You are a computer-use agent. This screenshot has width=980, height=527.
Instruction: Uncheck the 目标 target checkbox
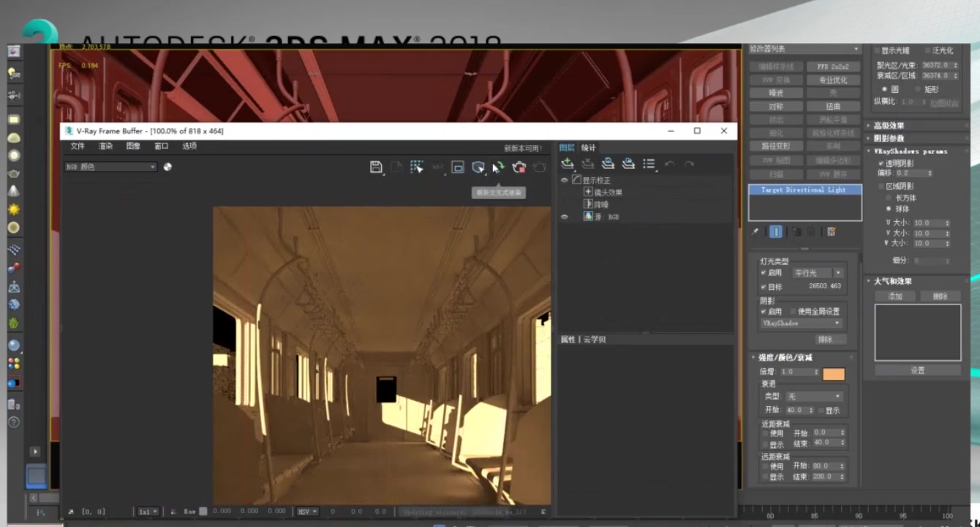click(x=764, y=287)
